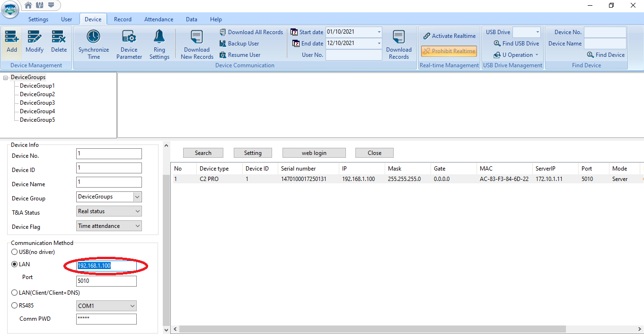The height and width of the screenshot is (334, 644).
Task: Click the Port input field
Action: [106, 281]
